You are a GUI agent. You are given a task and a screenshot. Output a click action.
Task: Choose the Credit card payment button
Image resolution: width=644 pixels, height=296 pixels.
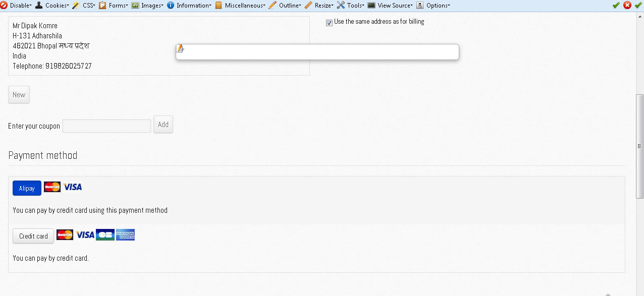(x=33, y=236)
